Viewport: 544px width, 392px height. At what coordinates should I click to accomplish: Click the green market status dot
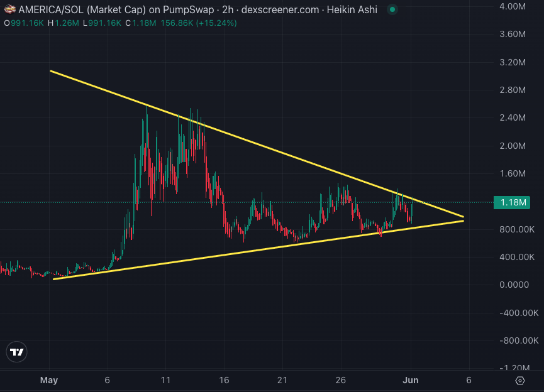point(392,9)
